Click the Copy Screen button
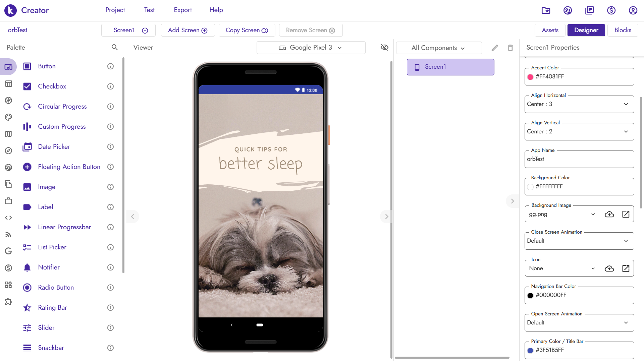 point(247,30)
